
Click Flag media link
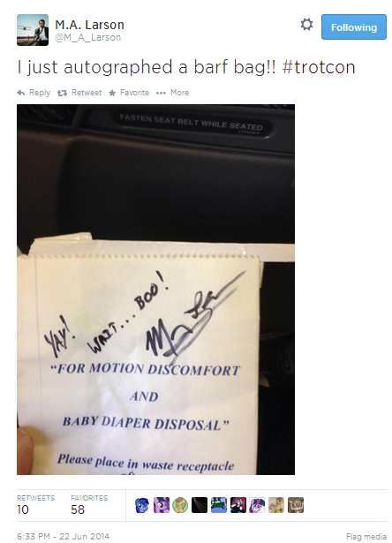point(366,537)
